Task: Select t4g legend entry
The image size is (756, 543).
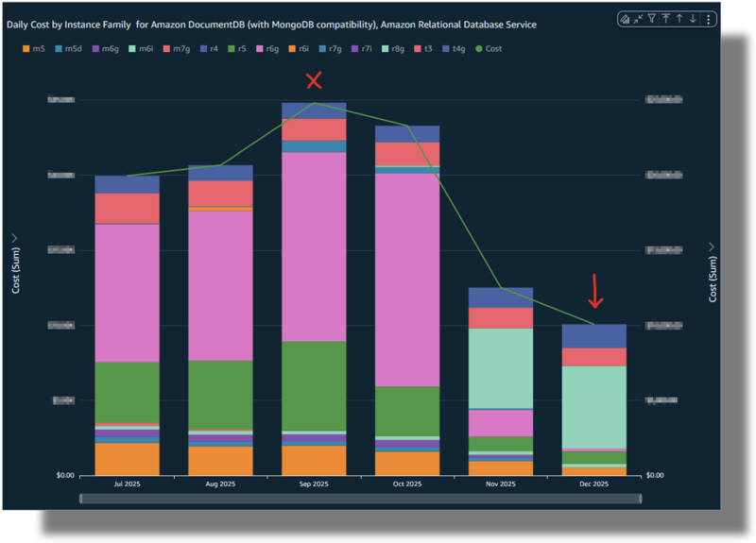Action: coord(454,49)
